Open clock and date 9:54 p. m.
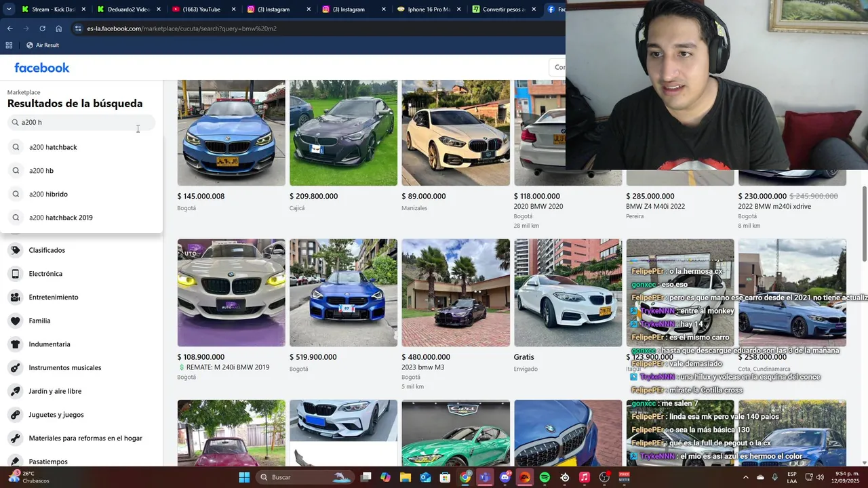The image size is (868, 488). click(x=846, y=477)
